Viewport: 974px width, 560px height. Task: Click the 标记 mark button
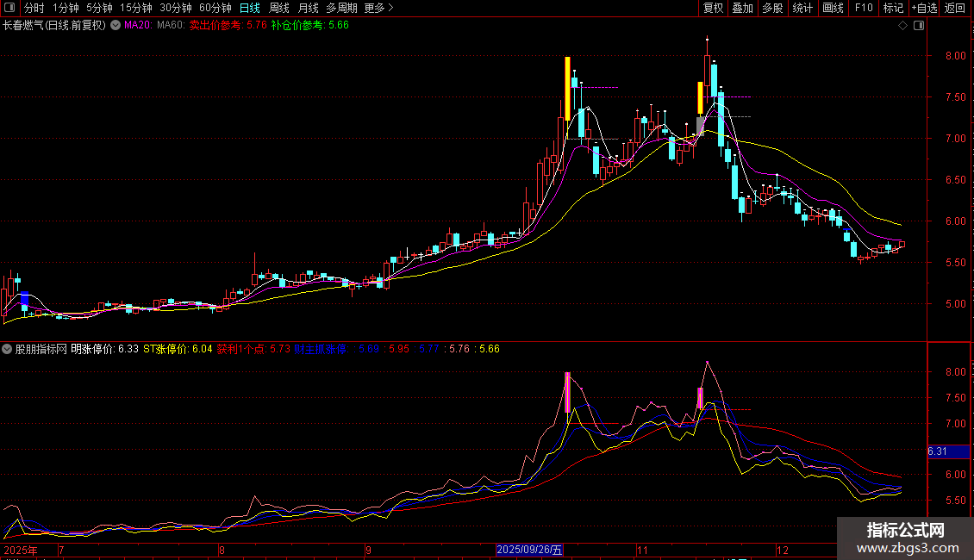click(x=893, y=8)
